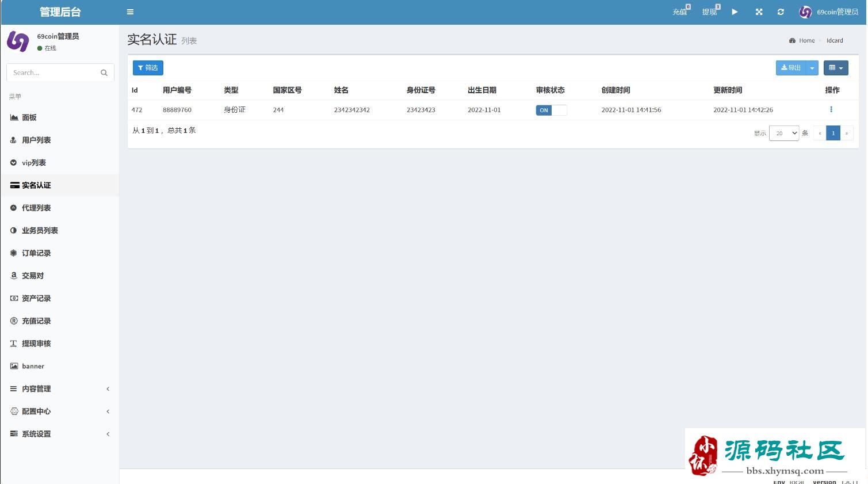Click the 身份证号 column header
The image size is (868, 484).
tap(421, 90)
